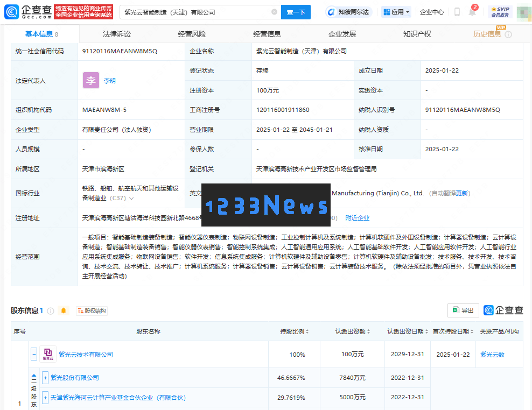Click the 29.7619% shareholding value
532x410 pixels.
291,398
